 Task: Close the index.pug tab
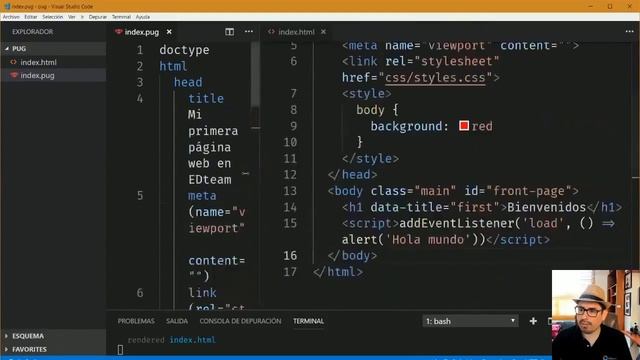[x=169, y=32]
